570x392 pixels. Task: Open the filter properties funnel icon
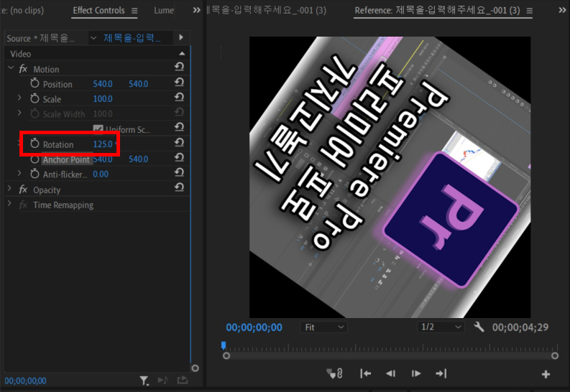coord(144,381)
